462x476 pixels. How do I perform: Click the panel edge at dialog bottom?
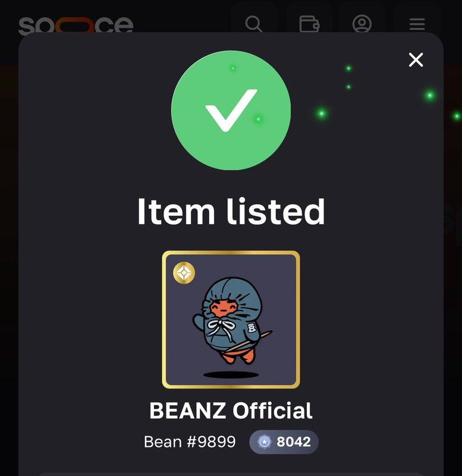pyautogui.click(x=231, y=474)
